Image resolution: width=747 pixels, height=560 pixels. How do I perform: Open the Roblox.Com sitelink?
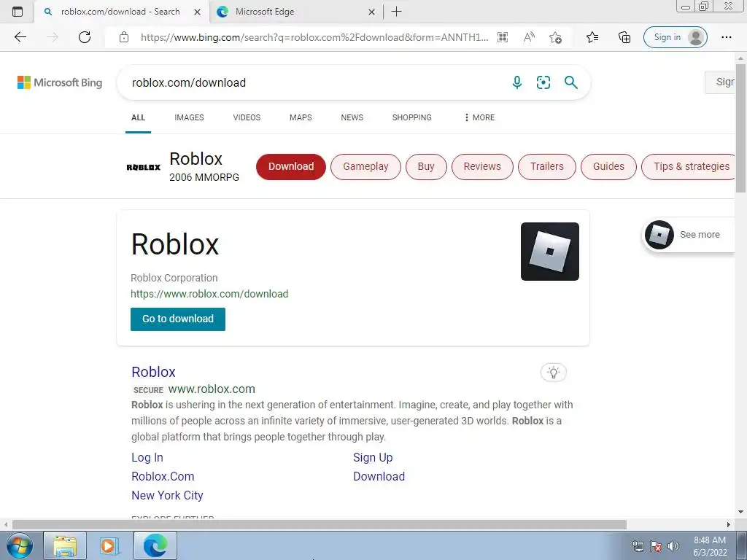coord(163,477)
